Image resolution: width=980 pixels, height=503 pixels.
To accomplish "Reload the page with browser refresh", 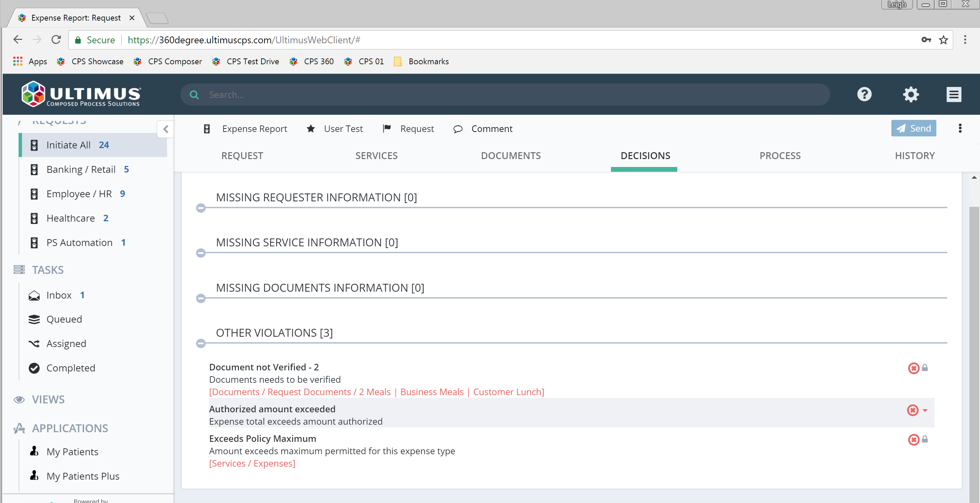I will click(x=56, y=39).
